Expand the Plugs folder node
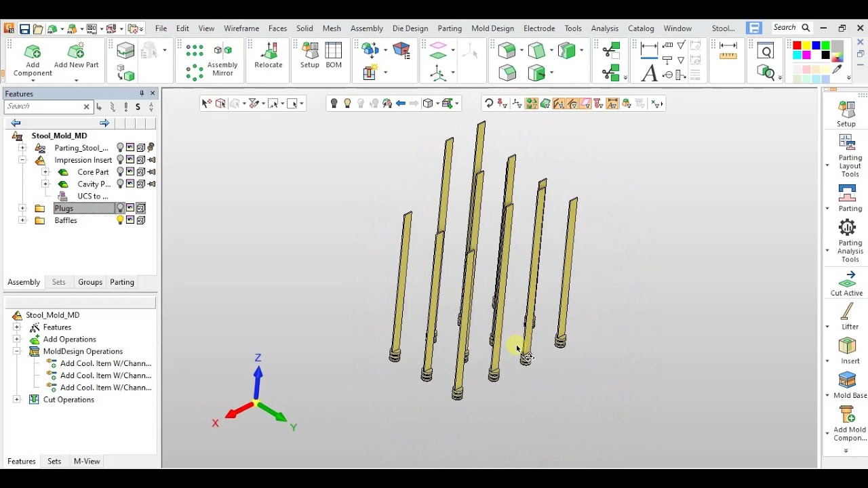 coord(22,208)
